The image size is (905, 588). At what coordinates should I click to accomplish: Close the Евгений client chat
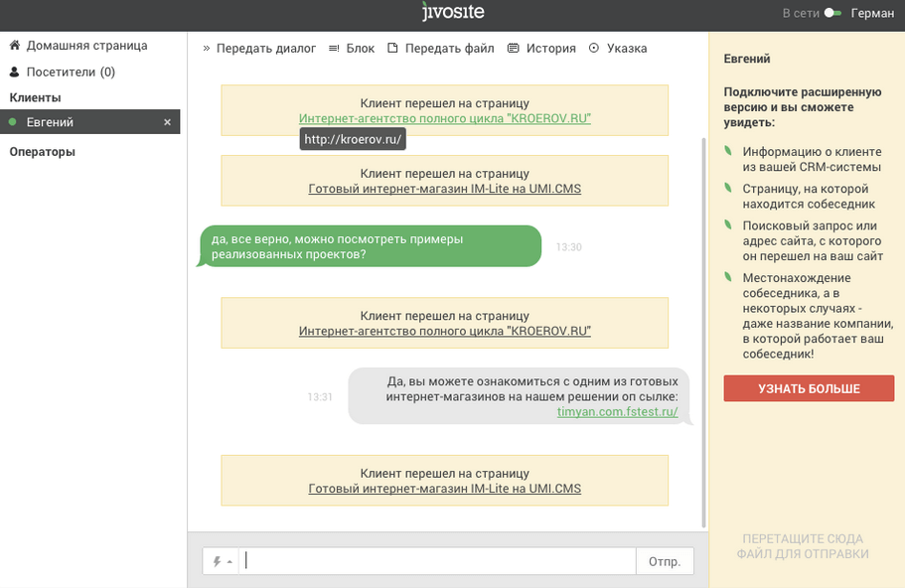coord(167,122)
